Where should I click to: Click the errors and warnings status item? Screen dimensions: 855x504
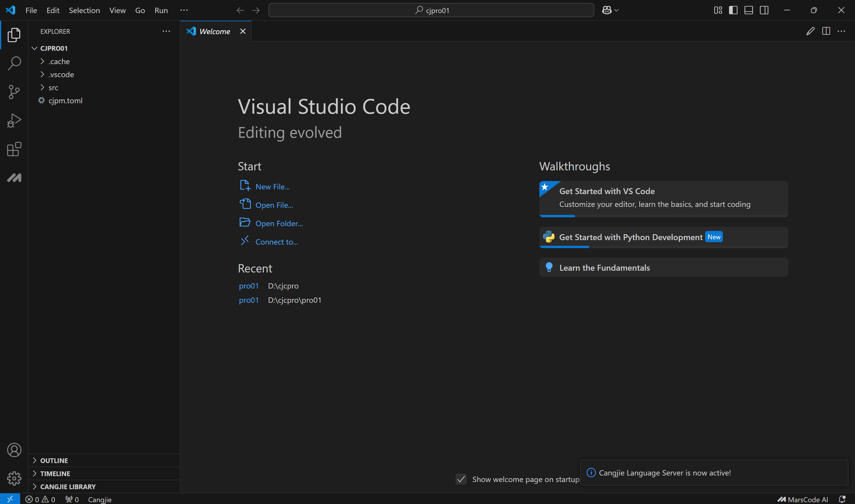pos(40,499)
